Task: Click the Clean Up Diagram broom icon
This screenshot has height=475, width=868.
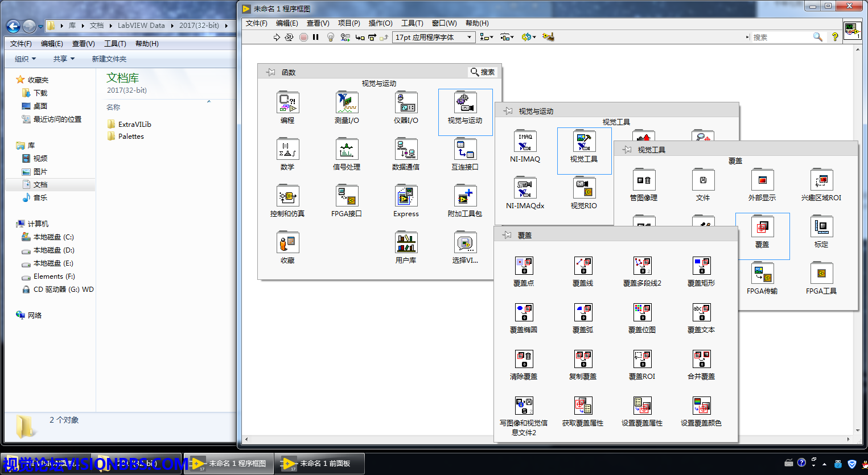Action: coord(548,37)
